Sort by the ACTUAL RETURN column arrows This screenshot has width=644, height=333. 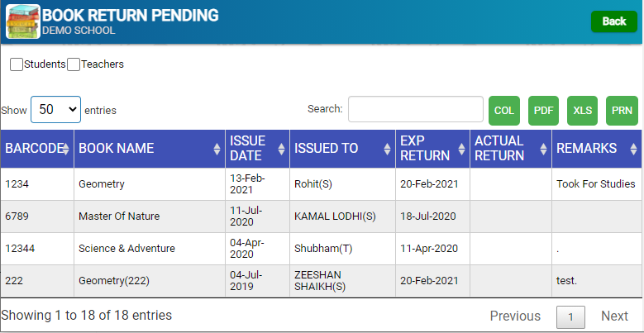[x=543, y=149]
